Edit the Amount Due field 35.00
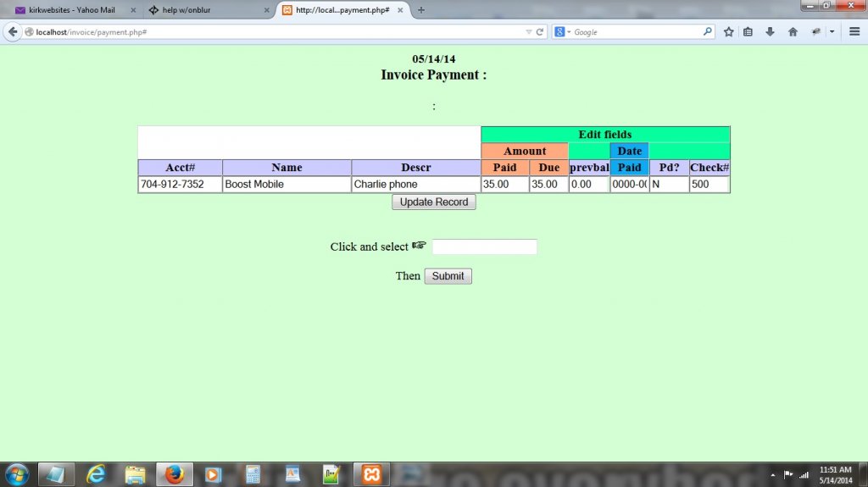868x487 pixels. [549, 185]
